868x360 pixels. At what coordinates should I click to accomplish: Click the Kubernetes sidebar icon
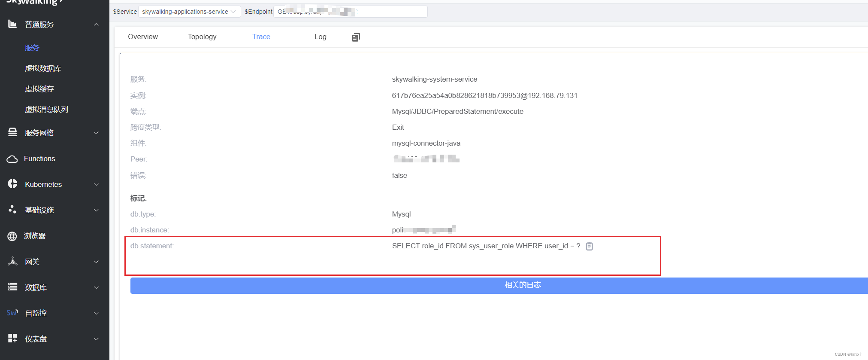tap(12, 184)
